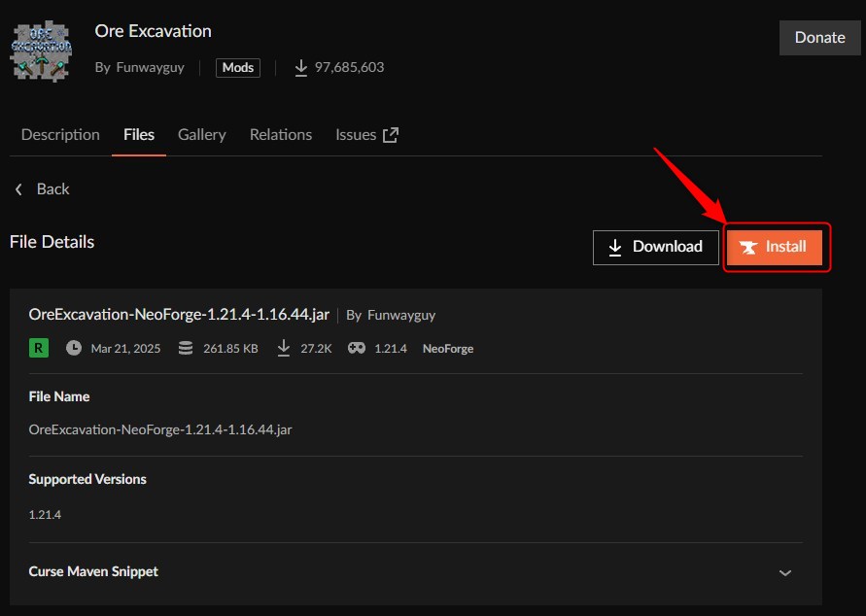Click the Curse Maven Snippet chevron arrow
The height and width of the screenshot is (616, 866).
click(784, 573)
